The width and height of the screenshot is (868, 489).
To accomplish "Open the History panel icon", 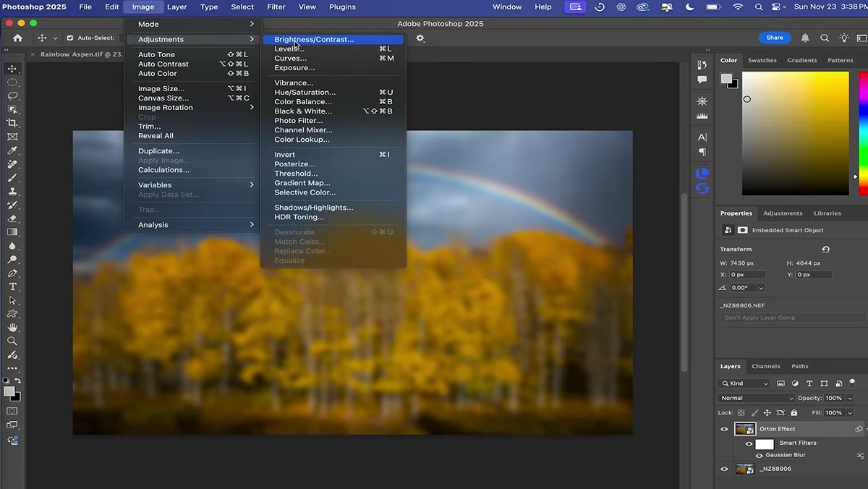I will click(702, 65).
